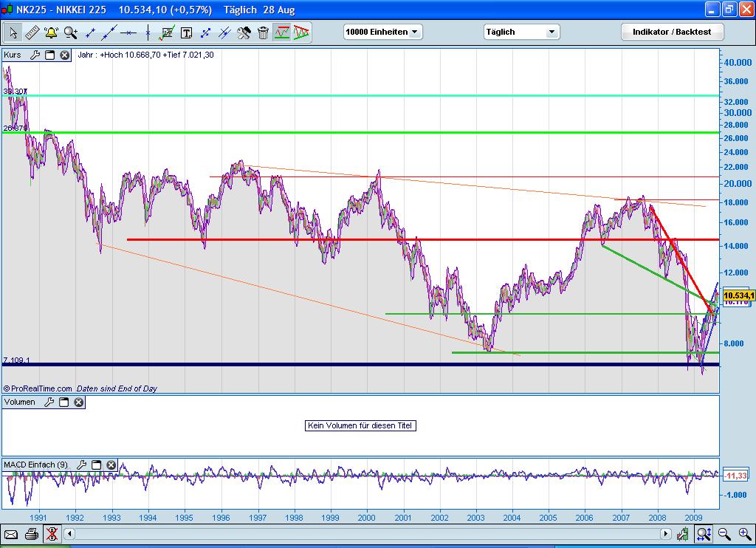Click the Volumen panel label

point(20,402)
